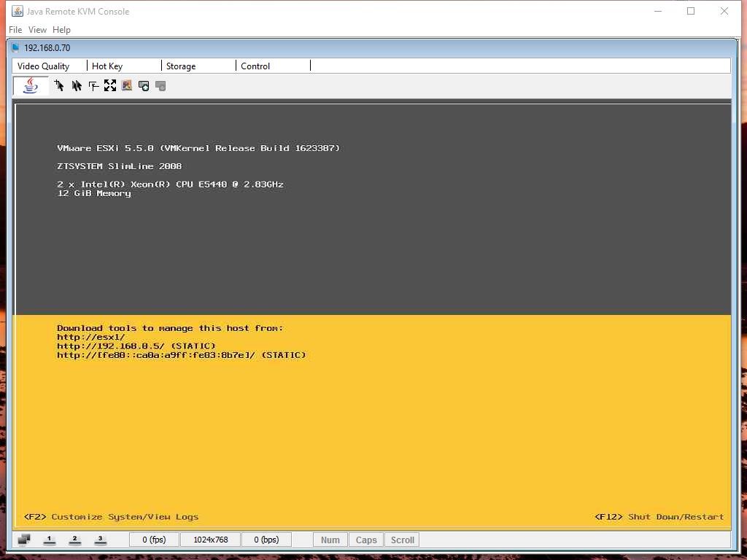747x560 pixels.
Task: Click the grayed monitor toolbar icon
Action: tap(160, 85)
